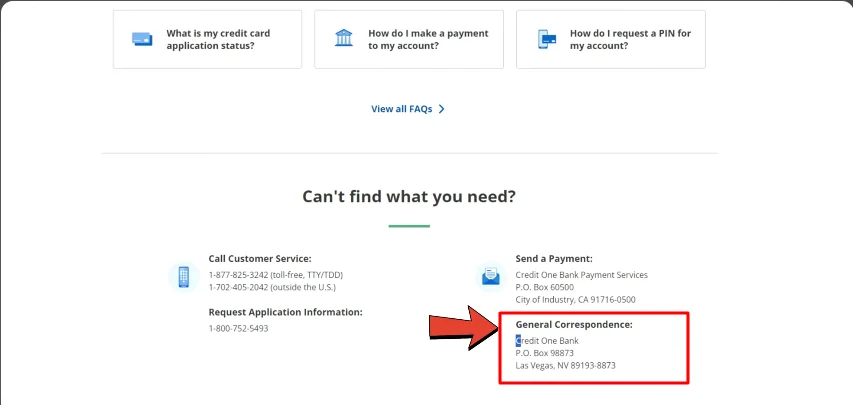Viewport: 853px width, 405px height.
Task: Open 'How do I make a payment' card
Action: tap(409, 40)
